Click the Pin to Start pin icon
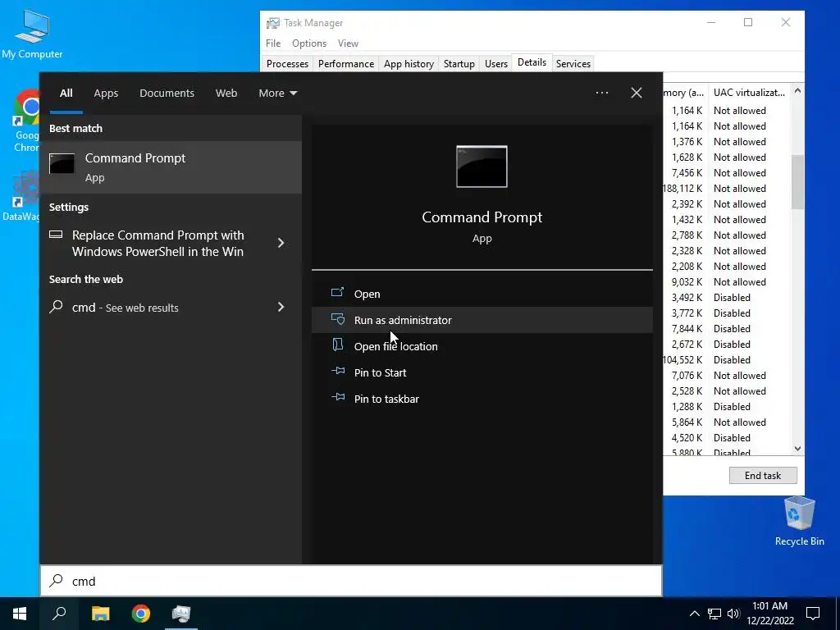The image size is (840, 630). (337, 371)
